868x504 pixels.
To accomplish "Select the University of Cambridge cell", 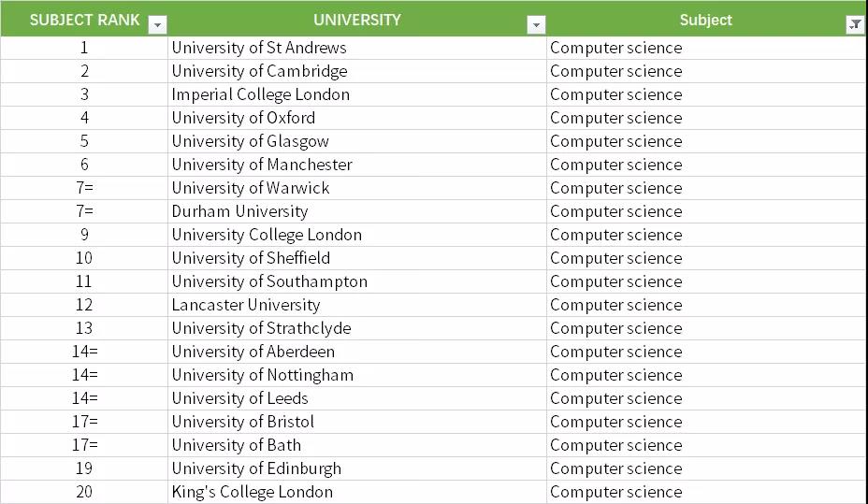I will [259, 71].
